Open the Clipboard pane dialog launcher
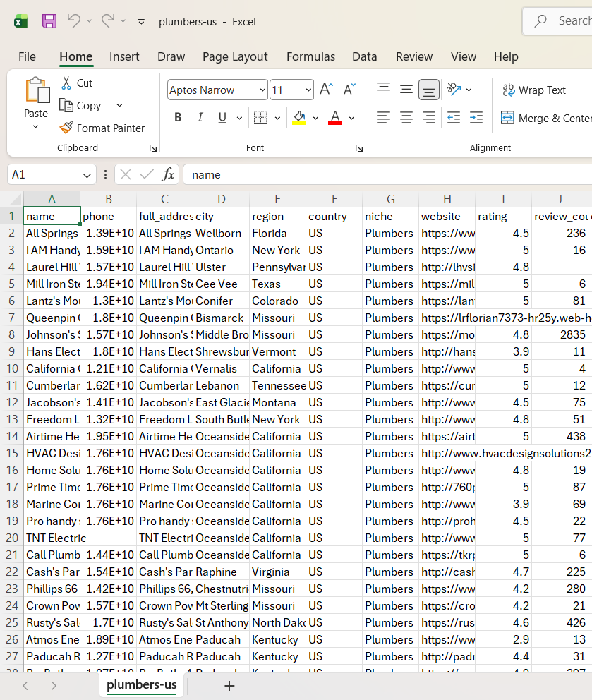 pos(153,148)
